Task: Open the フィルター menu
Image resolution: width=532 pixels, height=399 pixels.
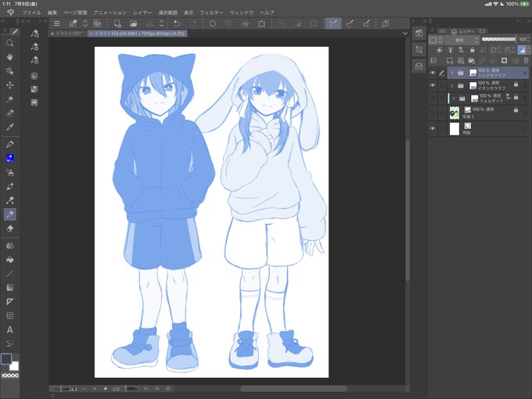Action: point(211,13)
